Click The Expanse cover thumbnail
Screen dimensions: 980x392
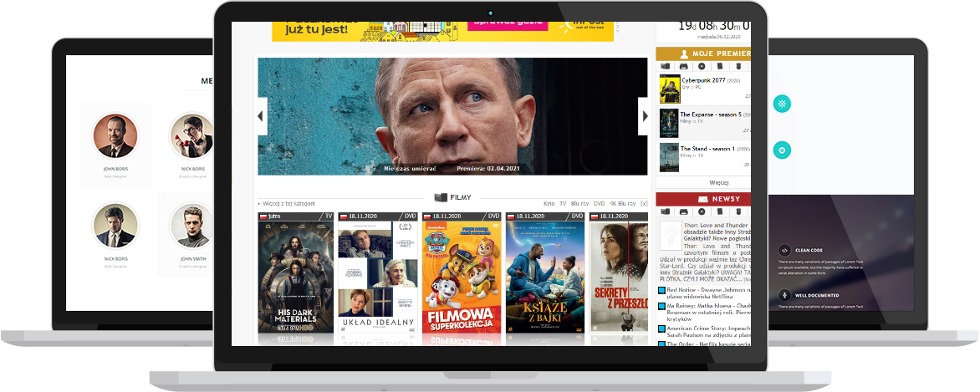coord(670,123)
